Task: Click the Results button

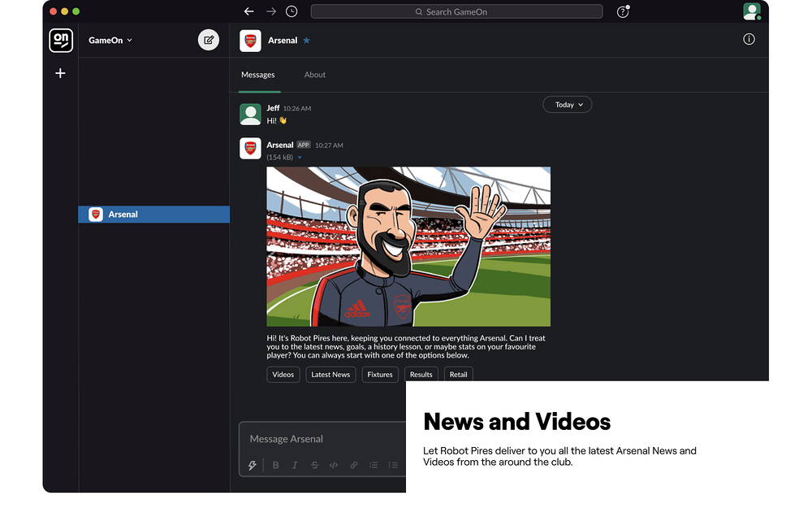Action: (421, 374)
